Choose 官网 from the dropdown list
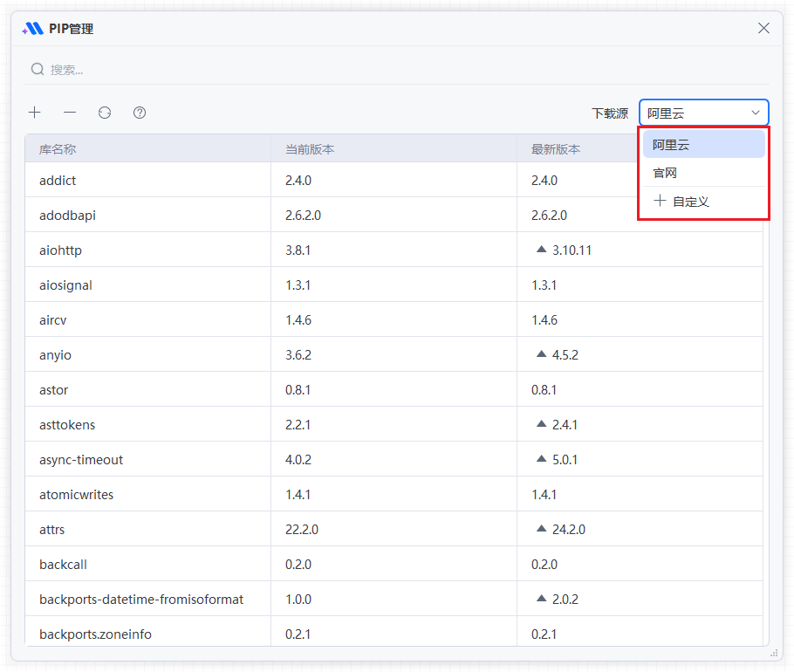 (704, 173)
